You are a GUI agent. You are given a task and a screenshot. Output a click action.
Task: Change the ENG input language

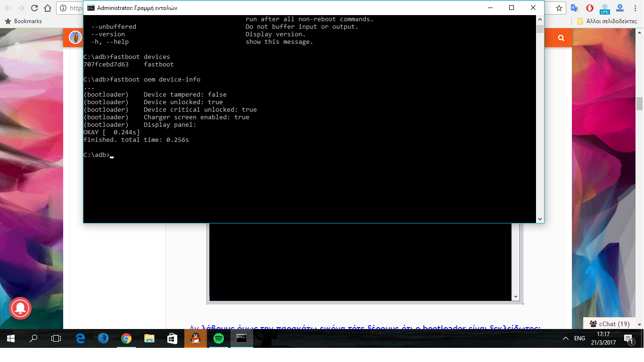pyautogui.click(x=579, y=338)
